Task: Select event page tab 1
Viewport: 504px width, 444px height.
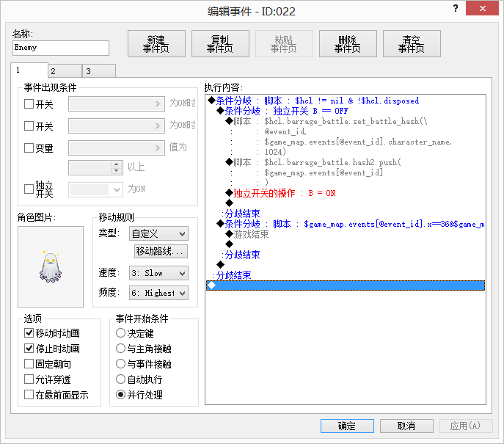Action: pos(29,70)
